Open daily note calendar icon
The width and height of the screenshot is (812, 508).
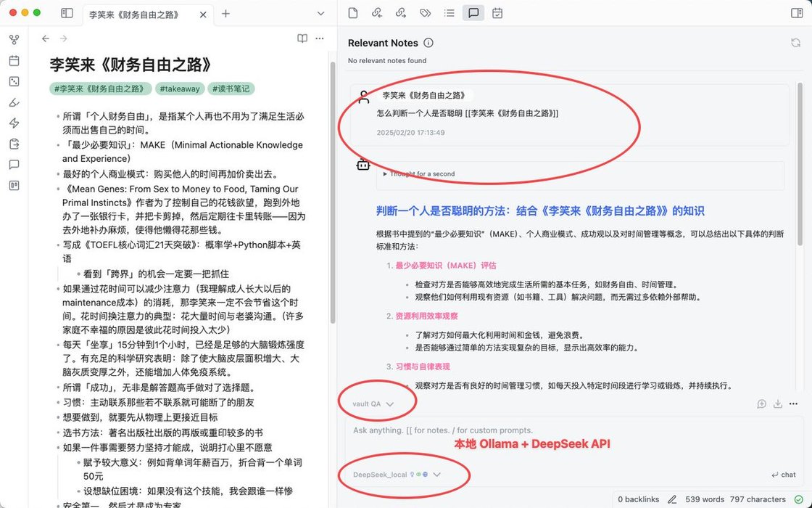click(x=14, y=61)
